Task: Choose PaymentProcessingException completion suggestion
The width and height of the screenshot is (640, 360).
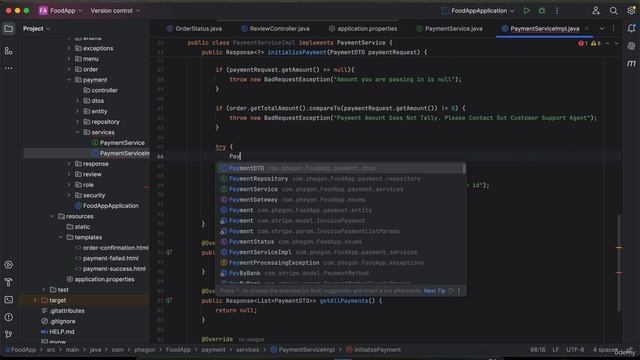Action: [x=341, y=263]
